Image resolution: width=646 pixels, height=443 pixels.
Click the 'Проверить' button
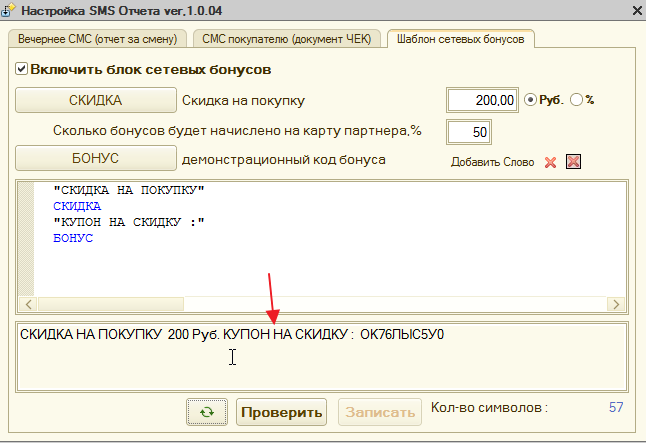pos(281,412)
